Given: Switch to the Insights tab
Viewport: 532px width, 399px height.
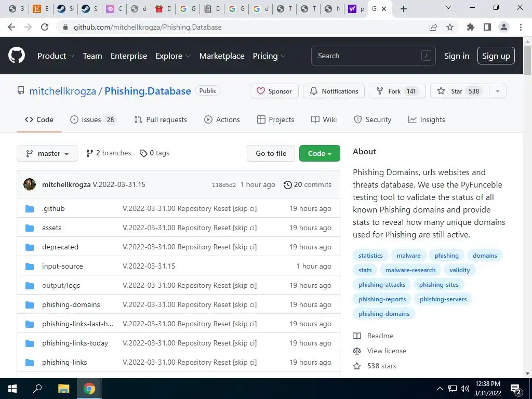Looking at the screenshot, I should click(x=427, y=119).
